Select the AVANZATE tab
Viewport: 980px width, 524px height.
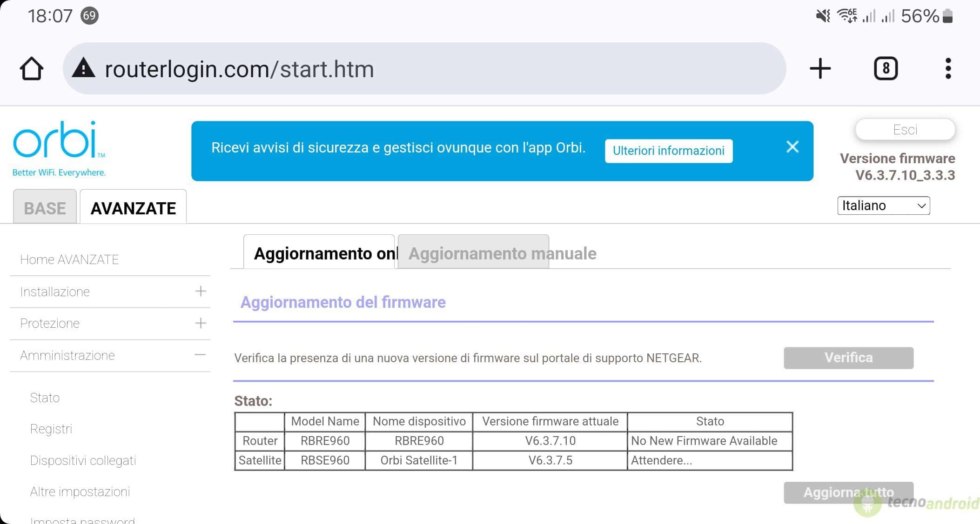click(133, 207)
